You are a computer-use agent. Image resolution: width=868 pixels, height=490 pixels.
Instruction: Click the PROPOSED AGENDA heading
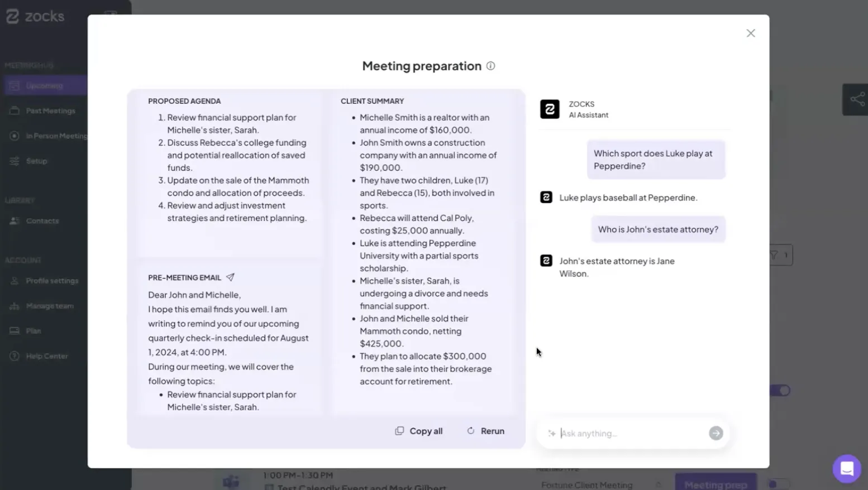pos(184,101)
